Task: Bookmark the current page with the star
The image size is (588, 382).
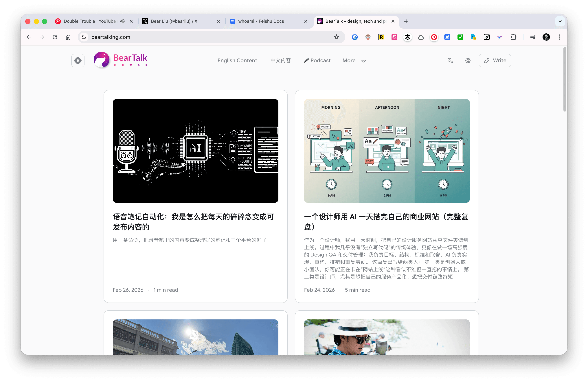Action: coord(336,37)
